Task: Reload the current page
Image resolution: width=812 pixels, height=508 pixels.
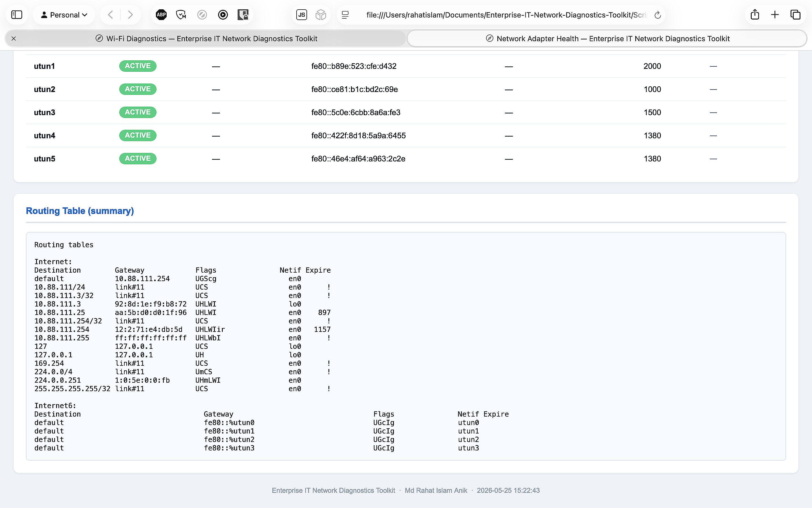Action: [x=658, y=15]
